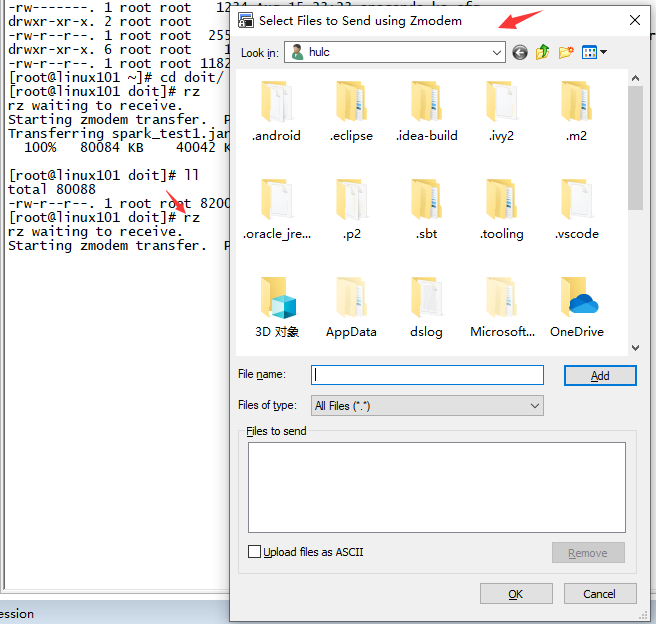Viewport: 656px width, 624px height.
Task: Confirm with the OK button
Action: pyautogui.click(x=516, y=594)
